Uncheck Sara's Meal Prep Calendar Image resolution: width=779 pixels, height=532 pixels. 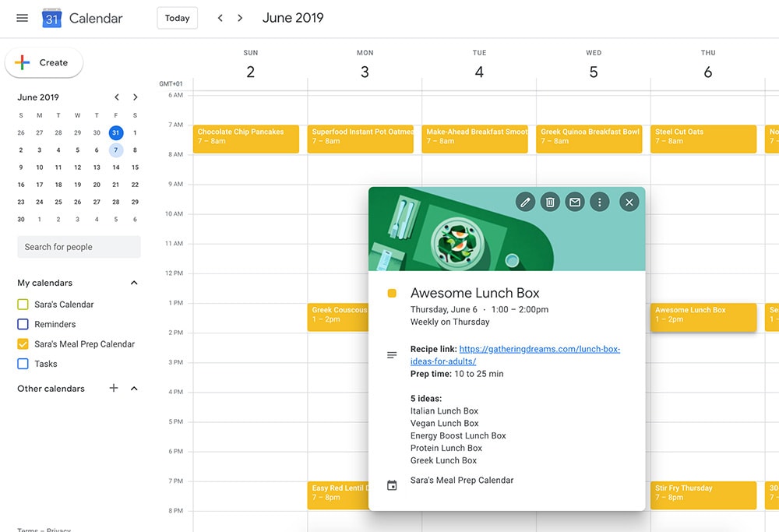[x=23, y=344]
